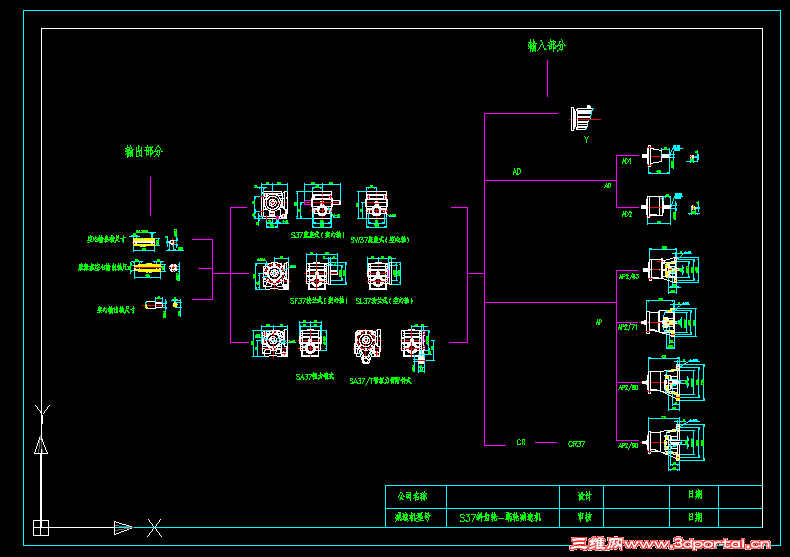Pick the Y motor flange drawing

583,119
